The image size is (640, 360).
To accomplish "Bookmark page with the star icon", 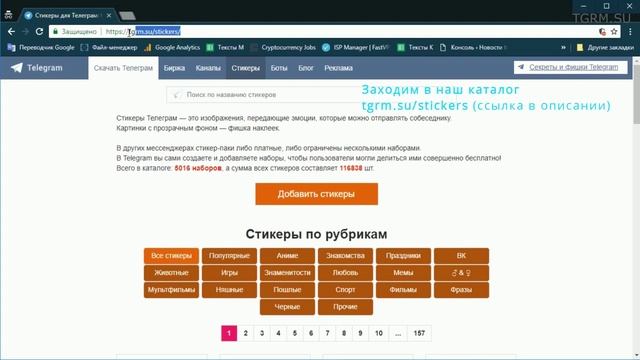I will [614, 31].
